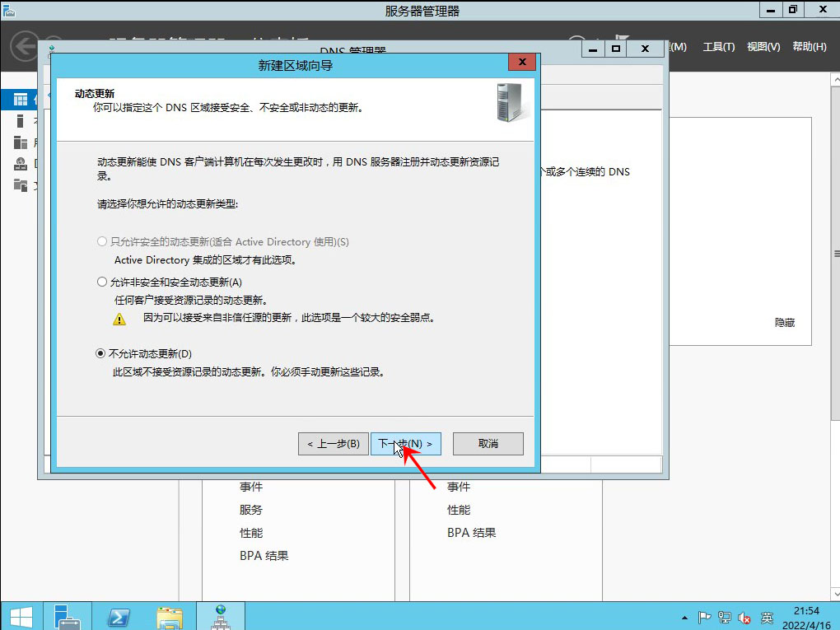
Task: Open 视图(V) menu in Server Manager
Action: point(763,47)
